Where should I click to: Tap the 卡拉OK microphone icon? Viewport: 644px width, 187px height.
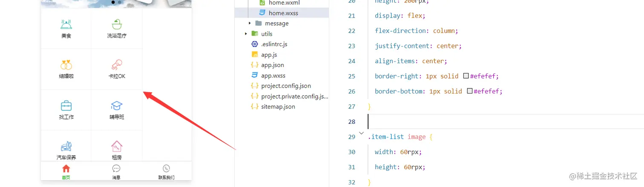pyautogui.click(x=117, y=65)
